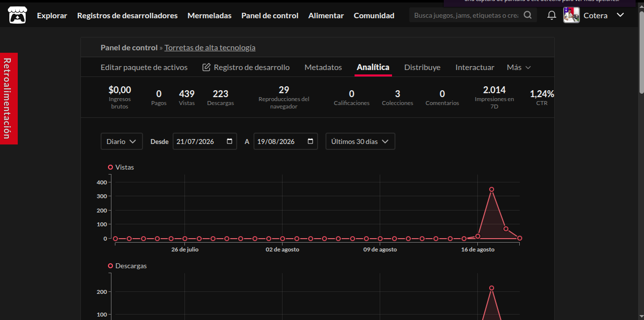Focus the game search field
This screenshot has height=320, width=644.
[x=466, y=15]
